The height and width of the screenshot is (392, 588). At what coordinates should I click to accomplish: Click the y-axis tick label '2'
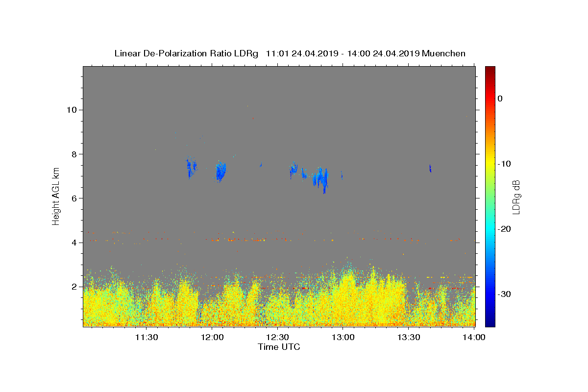click(x=75, y=287)
